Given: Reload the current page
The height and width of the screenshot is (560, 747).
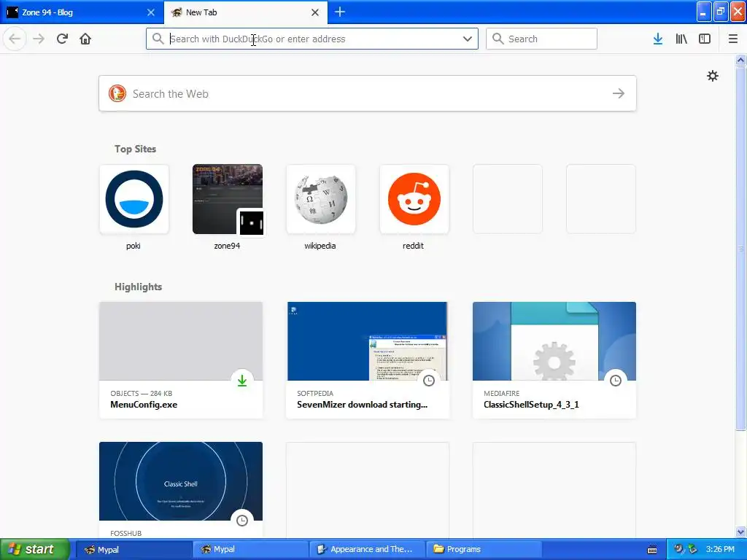Looking at the screenshot, I should point(62,39).
